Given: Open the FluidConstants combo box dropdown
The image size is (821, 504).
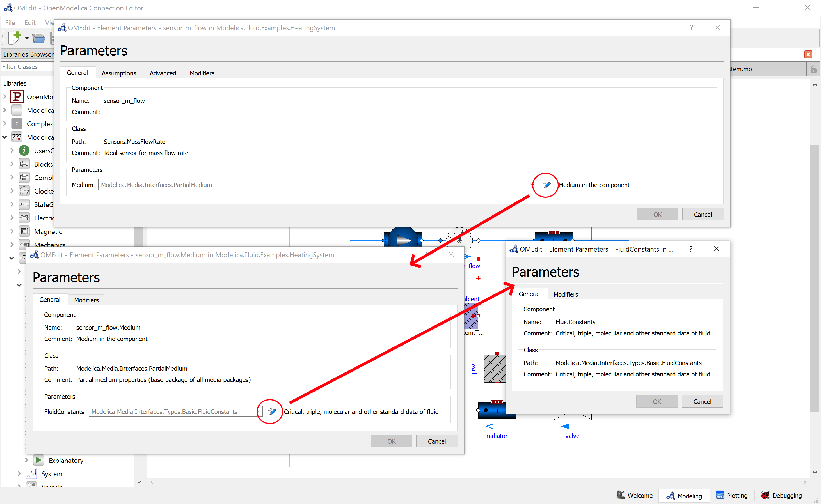Looking at the screenshot, I should pyautogui.click(x=258, y=412).
